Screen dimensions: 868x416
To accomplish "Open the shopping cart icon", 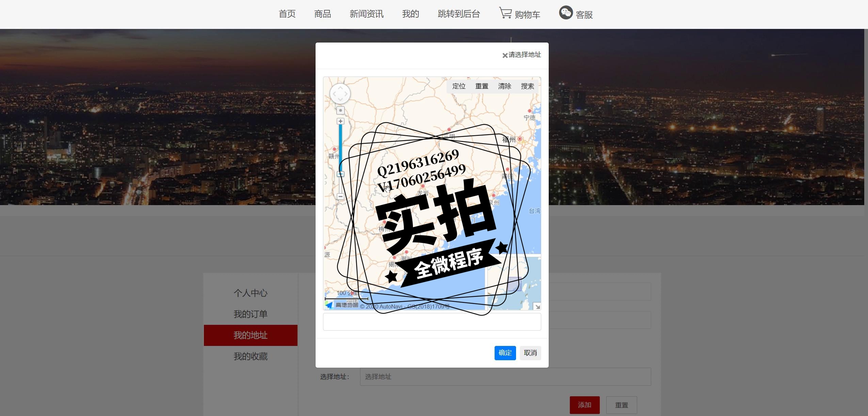I will point(505,13).
